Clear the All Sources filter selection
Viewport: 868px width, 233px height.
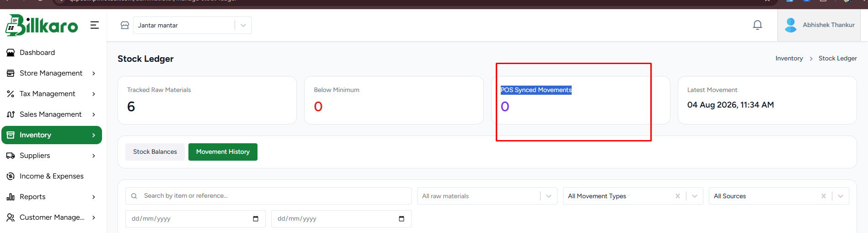click(x=824, y=196)
